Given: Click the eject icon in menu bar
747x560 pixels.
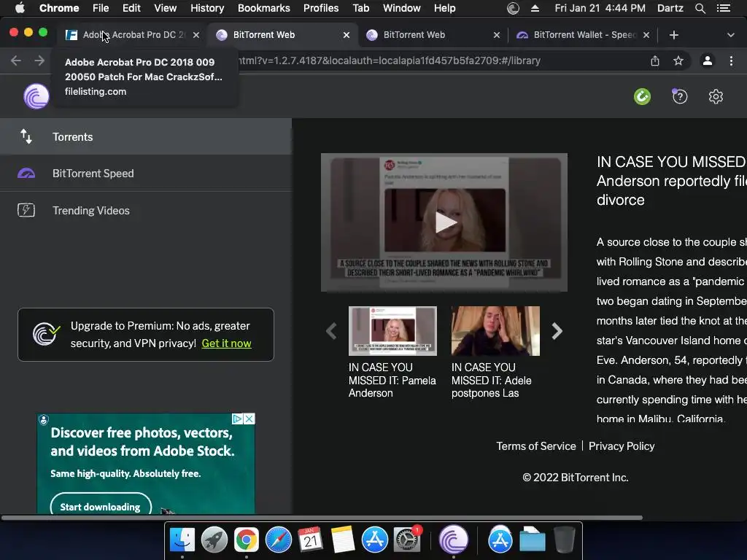Looking at the screenshot, I should click(535, 8).
